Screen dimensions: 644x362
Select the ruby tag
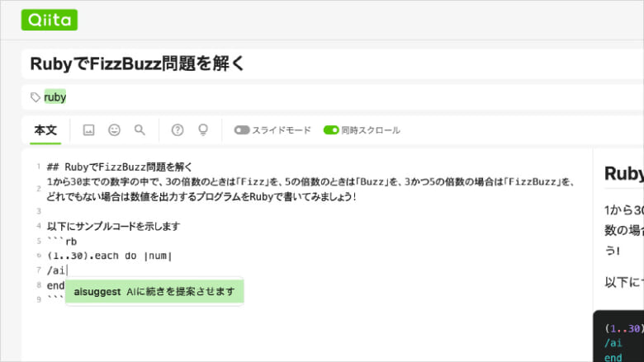(55, 97)
